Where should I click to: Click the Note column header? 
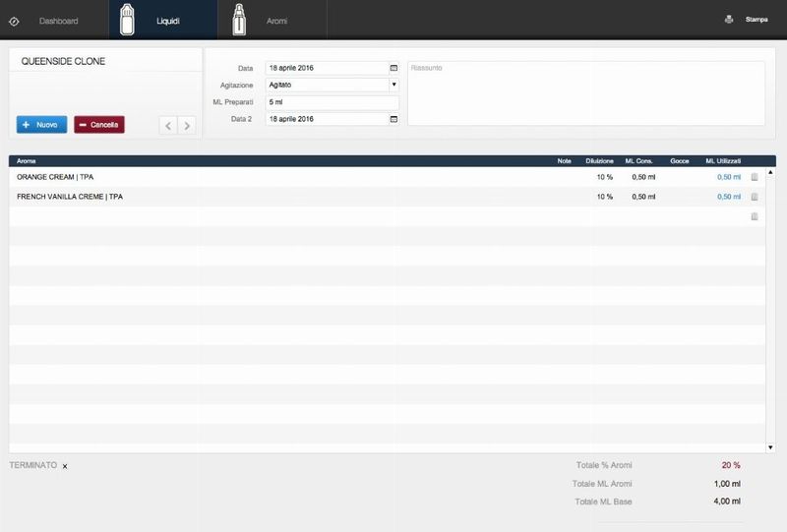click(564, 161)
